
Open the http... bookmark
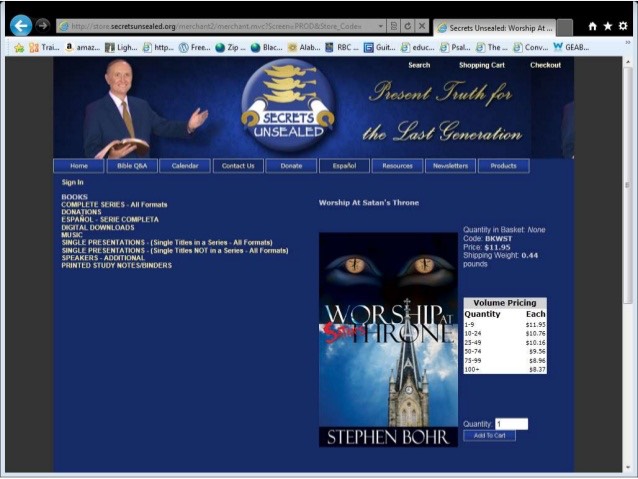pos(158,47)
